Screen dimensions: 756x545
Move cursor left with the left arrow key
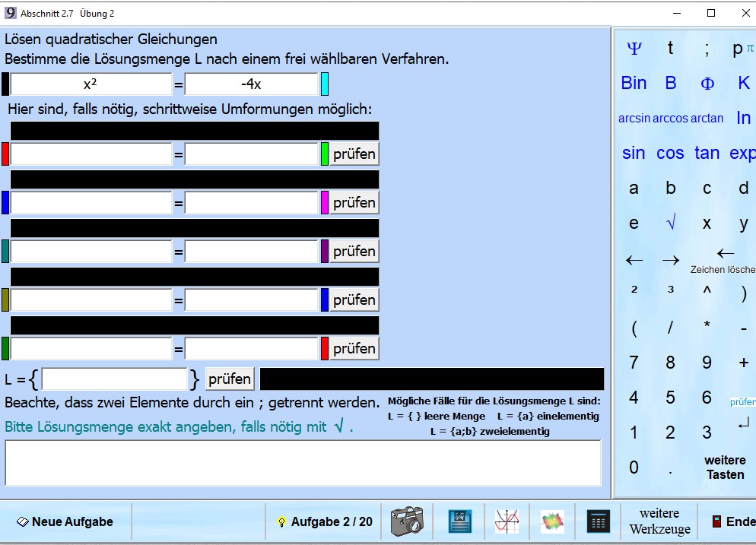[x=634, y=261]
